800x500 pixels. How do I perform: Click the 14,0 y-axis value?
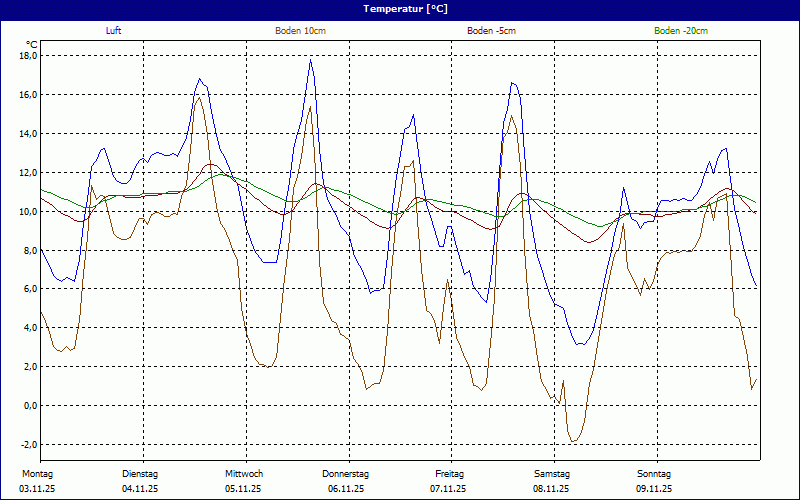click(x=29, y=134)
